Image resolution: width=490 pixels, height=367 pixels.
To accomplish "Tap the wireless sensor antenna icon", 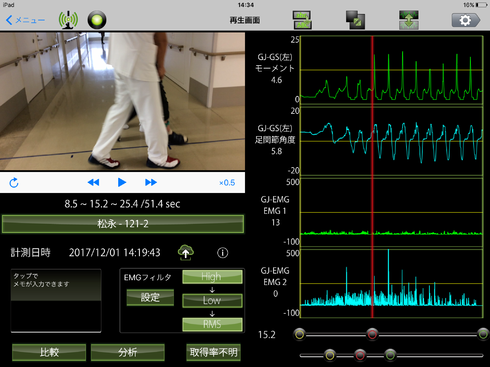I will pyautogui.click(x=68, y=20).
